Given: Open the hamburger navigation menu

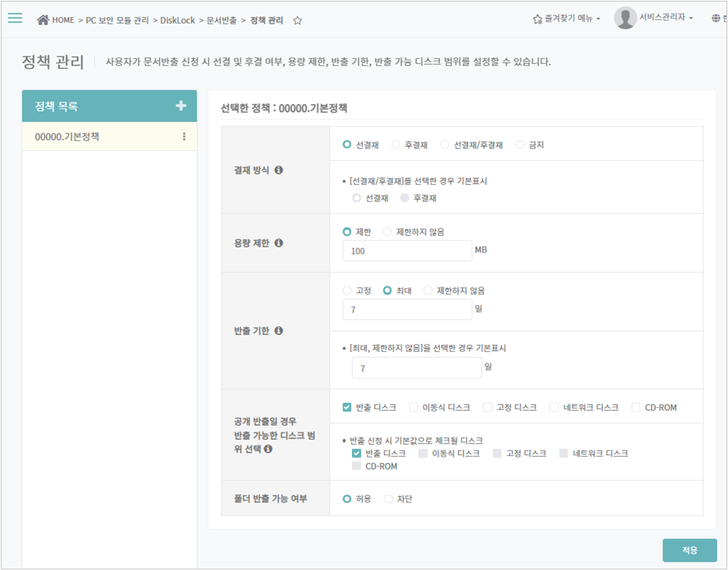Looking at the screenshot, I should 15,19.
